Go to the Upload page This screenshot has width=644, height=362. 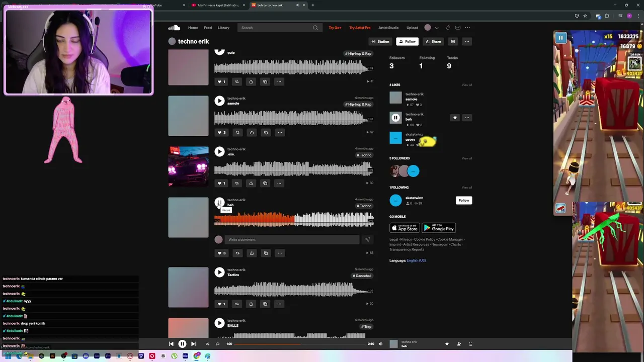[412, 28]
